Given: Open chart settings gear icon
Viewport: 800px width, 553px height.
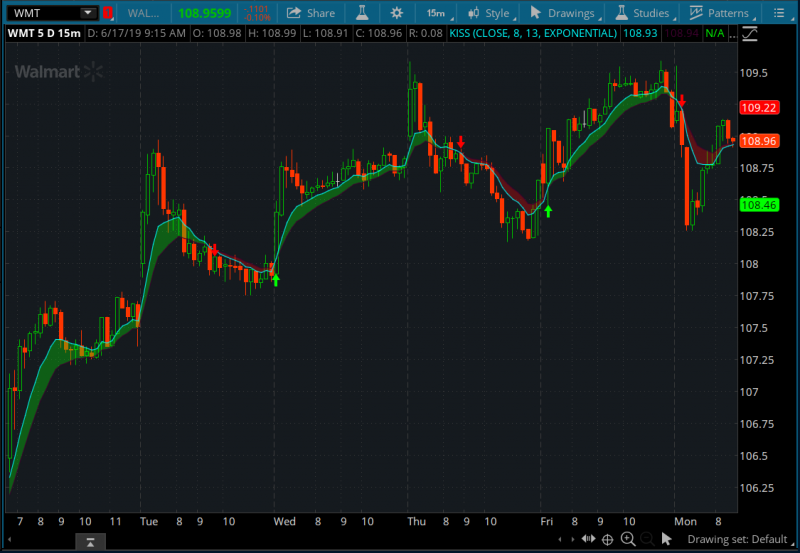Looking at the screenshot, I should pyautogui.click(x=397, y=13).
